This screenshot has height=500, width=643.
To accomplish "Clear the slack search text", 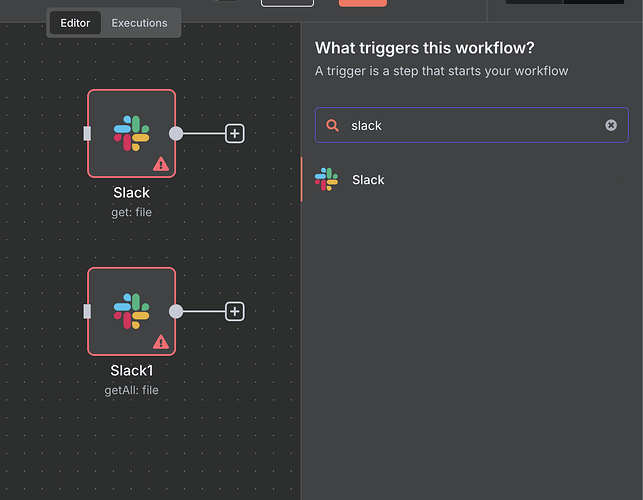I will [x=611, y=125].
